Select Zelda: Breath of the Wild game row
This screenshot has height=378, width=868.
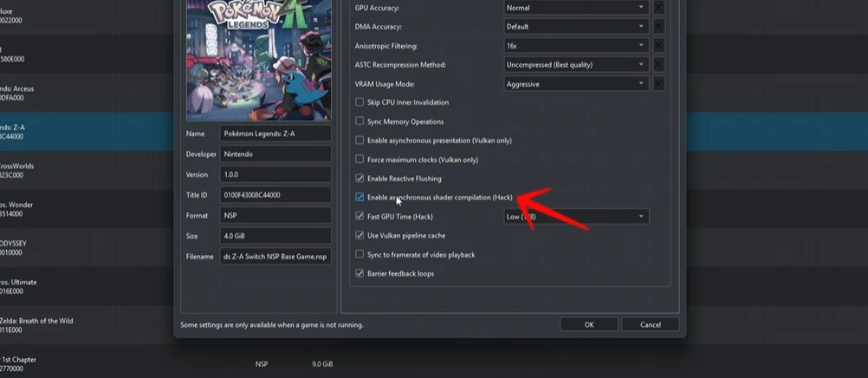(52, 325)
